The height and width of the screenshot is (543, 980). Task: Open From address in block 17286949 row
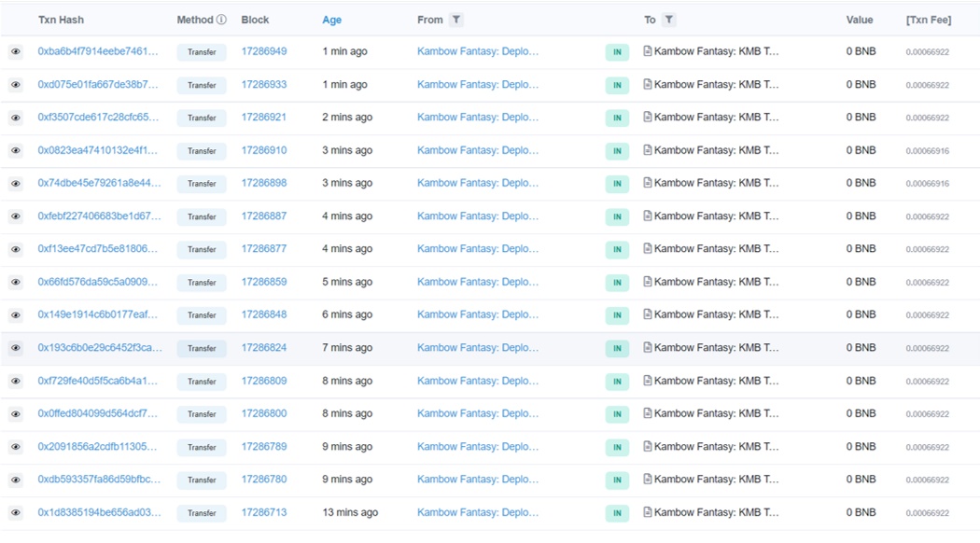(x=478, y=51)
